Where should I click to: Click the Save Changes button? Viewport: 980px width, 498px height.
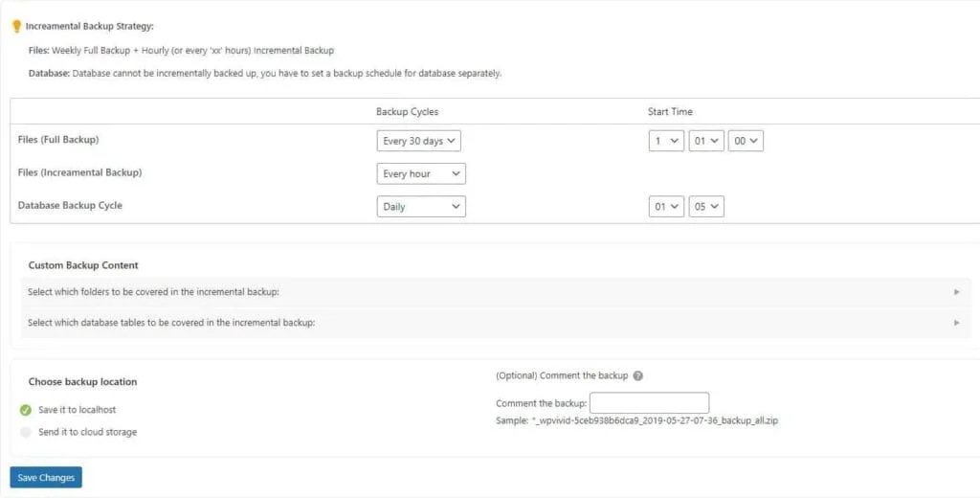pos(45,478)
